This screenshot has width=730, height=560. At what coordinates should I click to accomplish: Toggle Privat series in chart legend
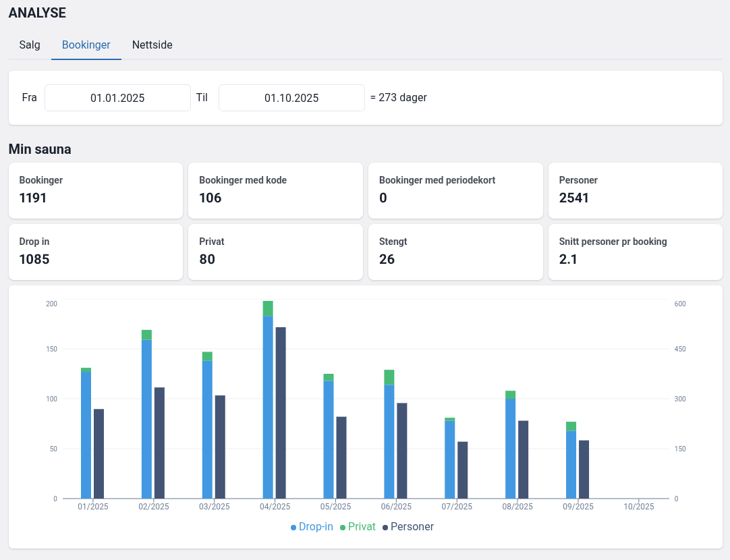coord(358,527)
